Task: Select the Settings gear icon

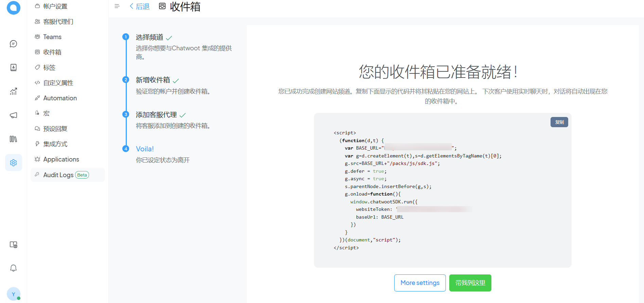Action: [13, 163]
